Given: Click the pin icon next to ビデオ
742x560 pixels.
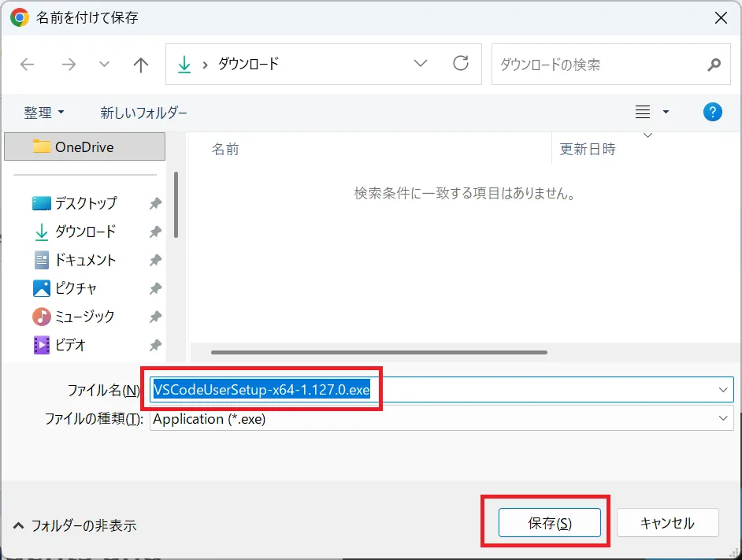Looking at the screenshot, I should 155,346.
